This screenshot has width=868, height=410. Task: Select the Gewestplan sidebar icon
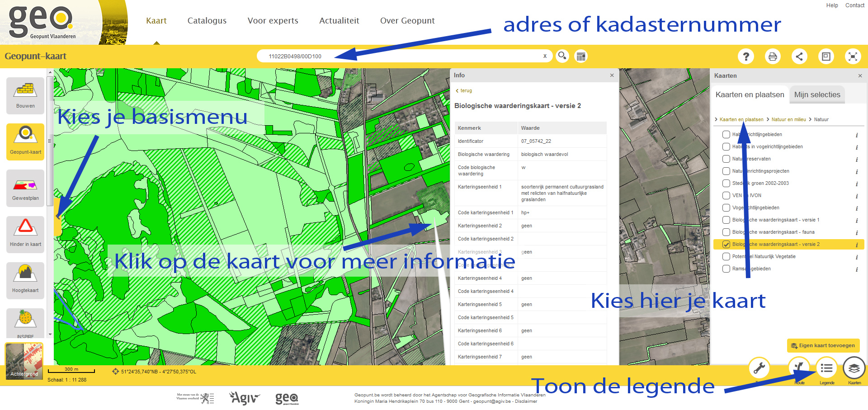click(x=25, y=188)
